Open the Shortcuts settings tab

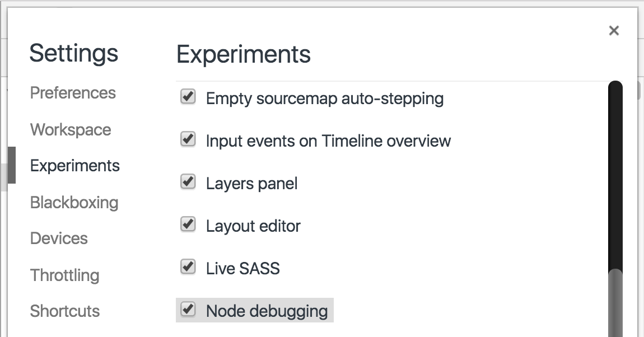64,311
